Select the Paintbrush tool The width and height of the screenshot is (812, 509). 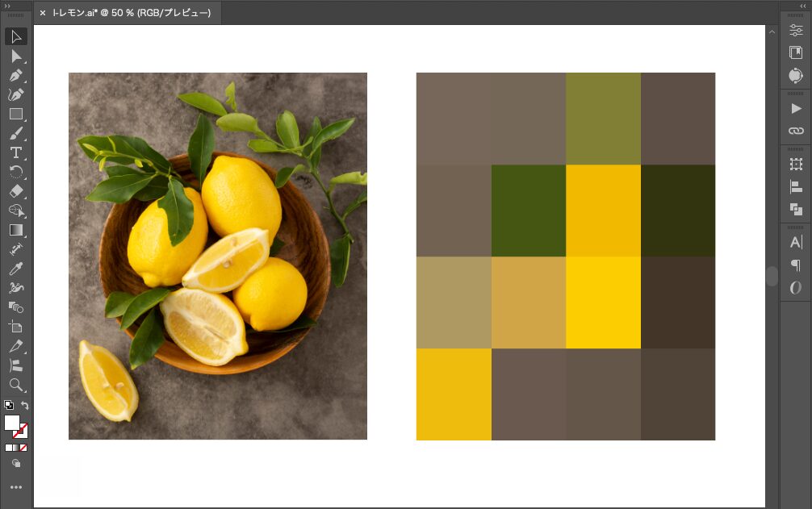click(x=16, y=133)
